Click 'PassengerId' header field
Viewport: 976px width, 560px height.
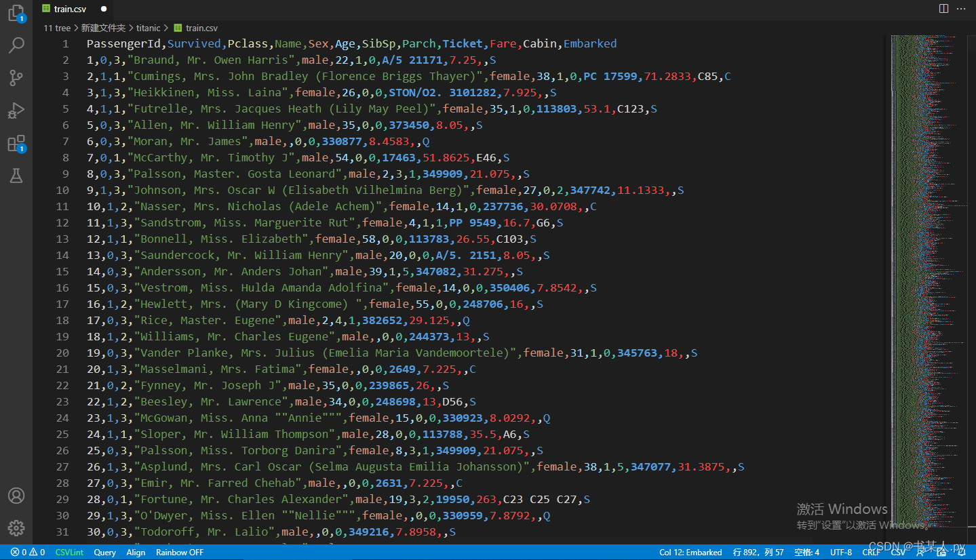click(123, 43)
